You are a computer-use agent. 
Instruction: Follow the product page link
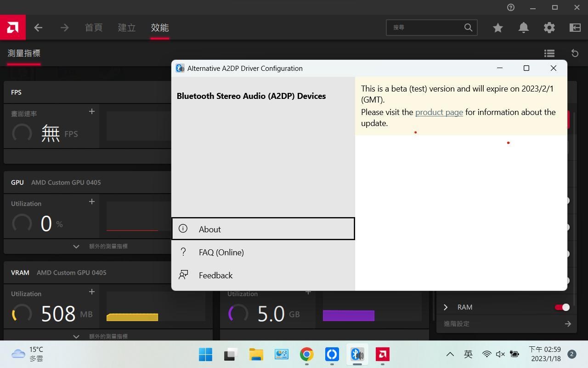pyautogui.click(x=439, y=112)
